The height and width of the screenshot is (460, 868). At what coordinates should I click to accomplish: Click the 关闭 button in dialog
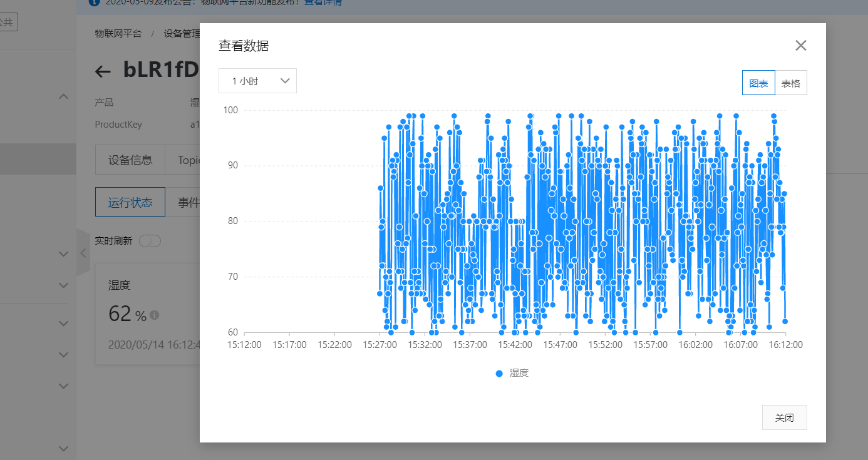pyautogui.click(x=784, y=417)
